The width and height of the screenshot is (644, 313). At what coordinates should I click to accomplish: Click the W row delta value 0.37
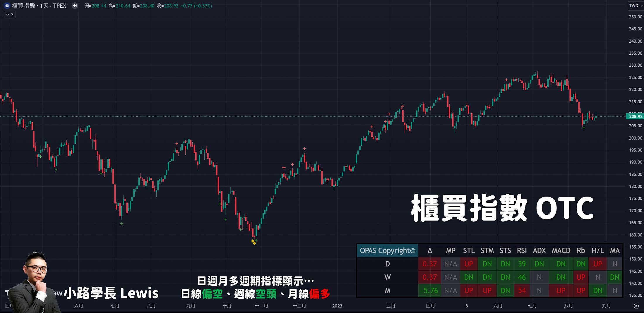tap(430, 277)
